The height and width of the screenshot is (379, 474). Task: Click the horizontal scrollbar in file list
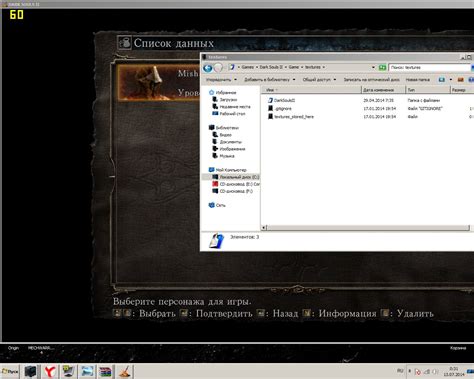coord(368,228)
